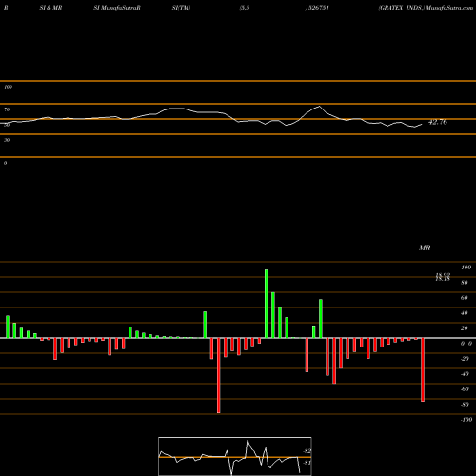Click the MR axis label 80
The height and width of the screenshot is (476, 476).
tap(465, 283)
